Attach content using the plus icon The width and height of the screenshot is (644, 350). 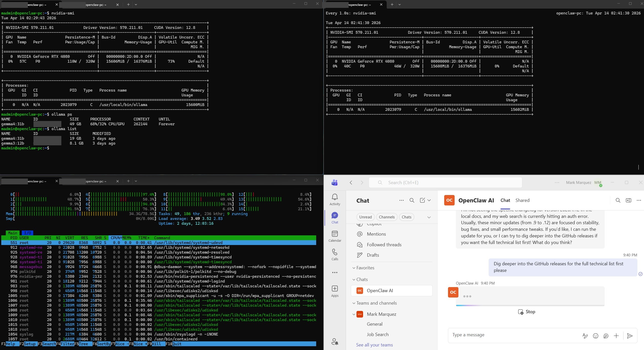pos(616,336)
